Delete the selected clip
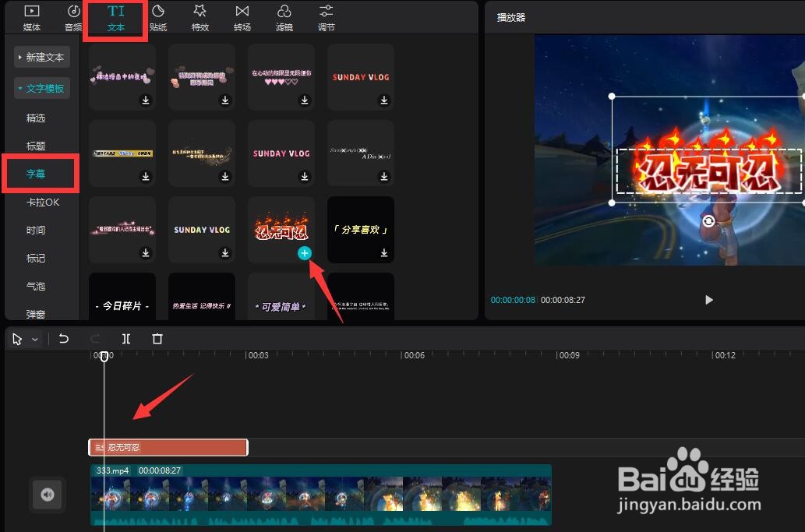Screen dimensions: 805x532 (x=157, y=339)
